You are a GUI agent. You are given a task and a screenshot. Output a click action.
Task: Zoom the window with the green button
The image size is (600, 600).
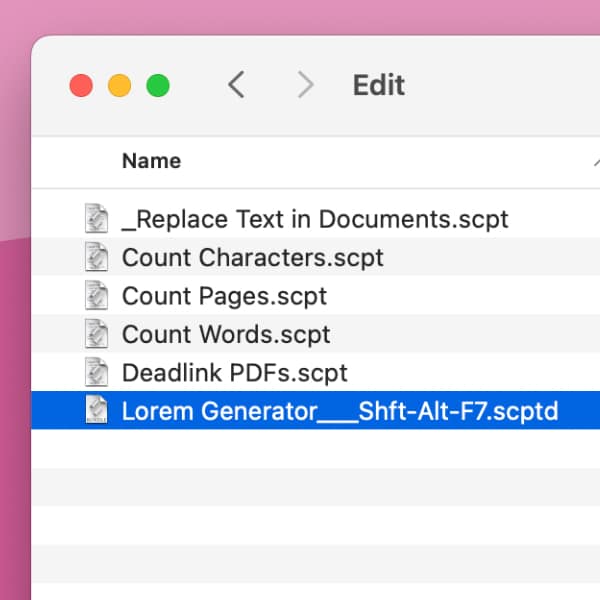[158, 86]
